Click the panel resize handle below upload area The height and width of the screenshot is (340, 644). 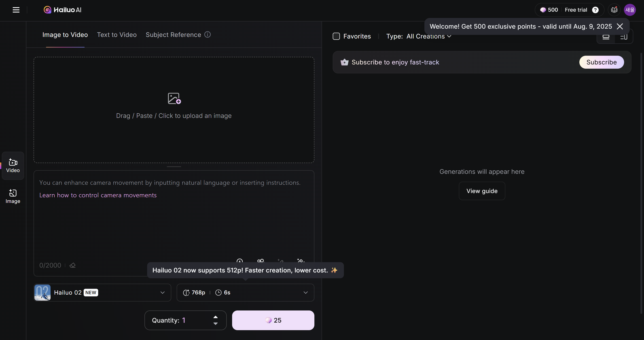pos(174,167)
